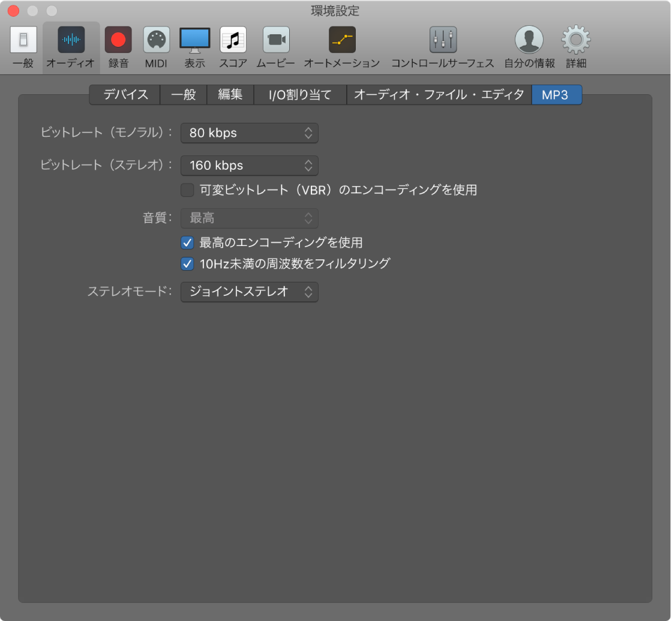The image size is (672, 621).
Task: Uncheck 最高のエンコーディングを使用 checkbox
Action: pos(187,242)
